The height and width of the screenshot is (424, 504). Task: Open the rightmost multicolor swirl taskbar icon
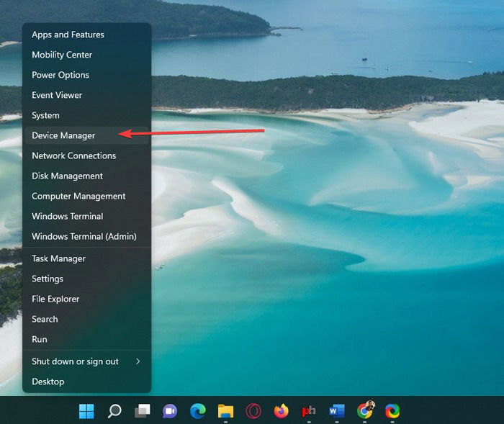click(392, 411)
